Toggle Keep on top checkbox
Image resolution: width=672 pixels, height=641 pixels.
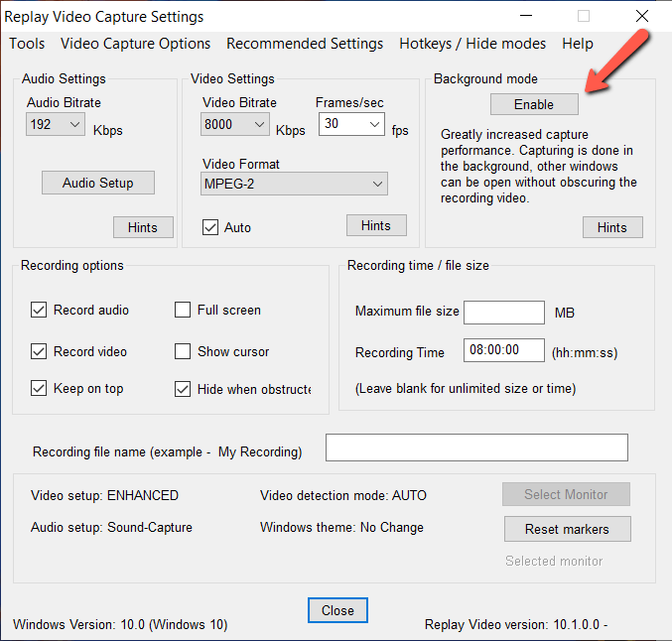[39, 388]
